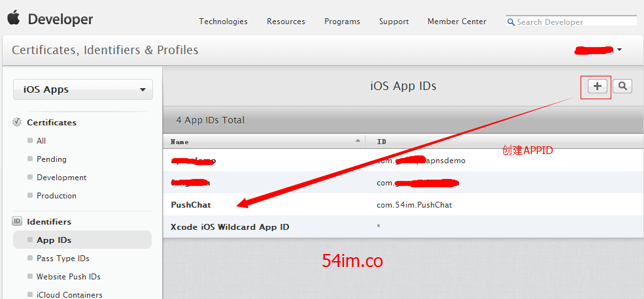Click com.54im.PushChat ID cell
644x299 pixels.
414,205
